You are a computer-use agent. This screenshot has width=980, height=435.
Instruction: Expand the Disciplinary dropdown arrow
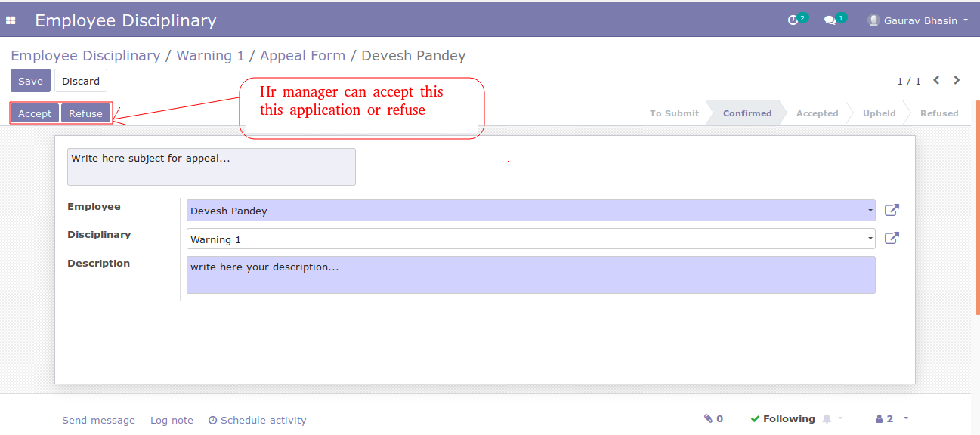(x=870, y=239)
